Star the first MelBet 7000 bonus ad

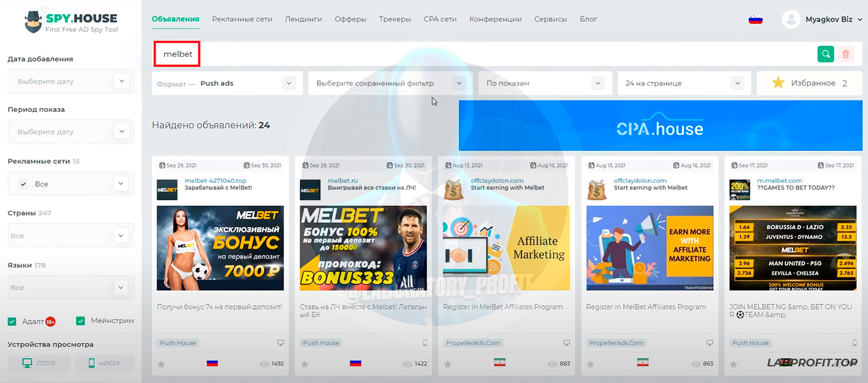click(x=161, y=364)
